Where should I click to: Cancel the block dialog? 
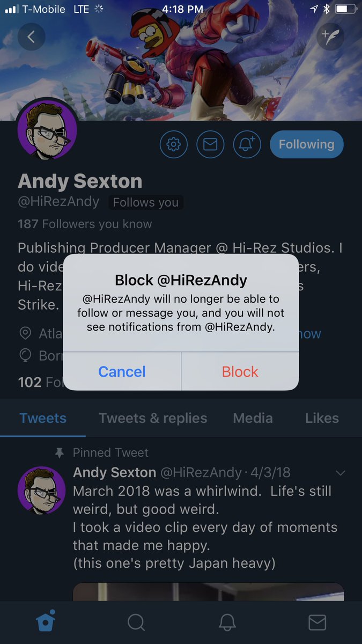[122, 371]
